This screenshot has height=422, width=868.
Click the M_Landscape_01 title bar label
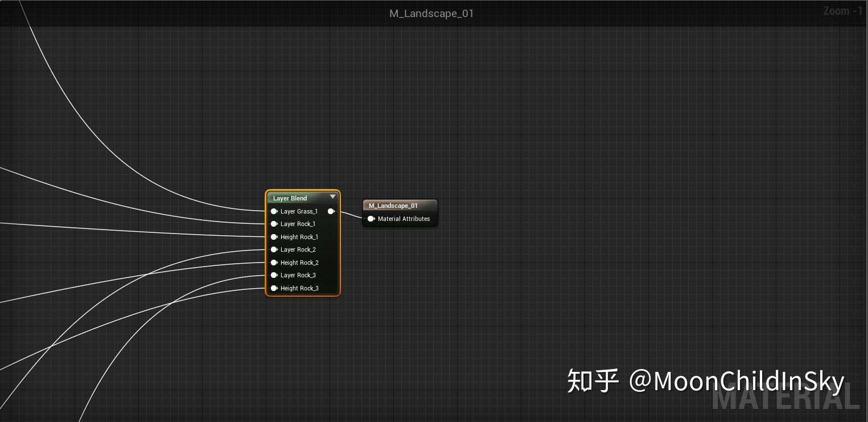tap(431, 13)
